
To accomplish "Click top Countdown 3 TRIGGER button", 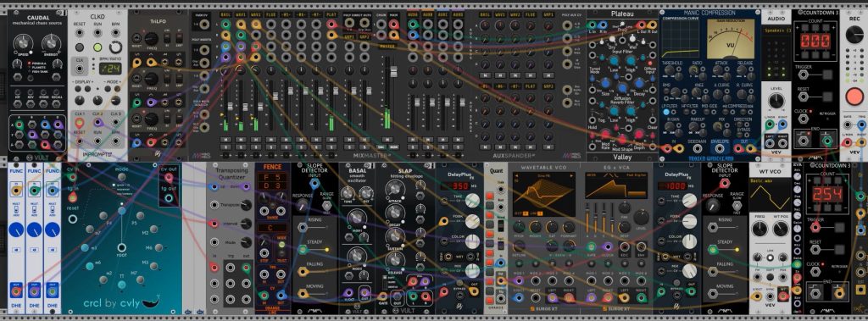I will 827,75.
